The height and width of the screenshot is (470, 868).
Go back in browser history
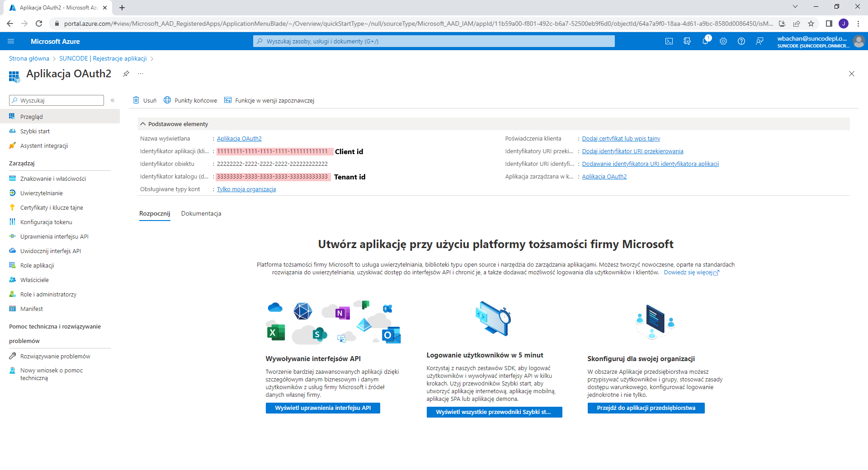click(10, 23)
